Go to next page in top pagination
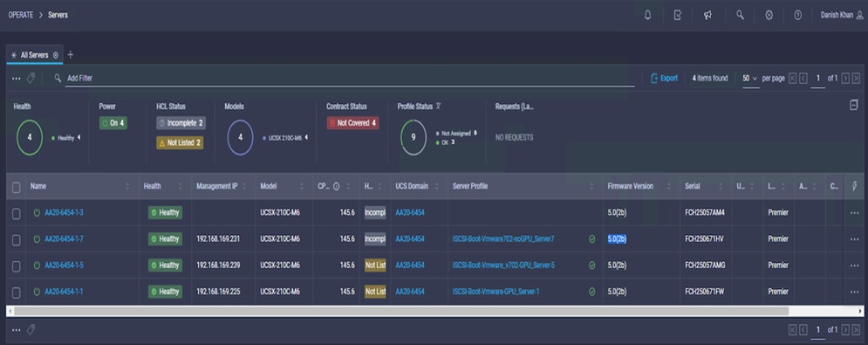 click(x=845, y=79)
